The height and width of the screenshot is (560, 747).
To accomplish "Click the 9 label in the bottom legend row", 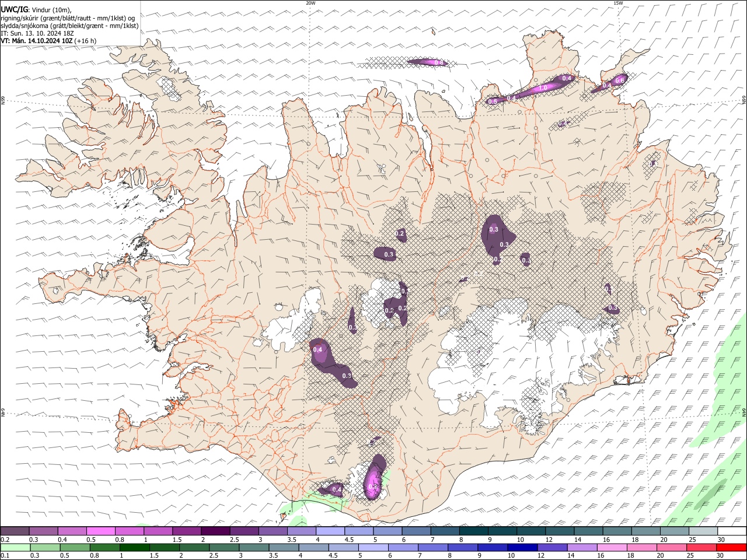I will point(480,556).
